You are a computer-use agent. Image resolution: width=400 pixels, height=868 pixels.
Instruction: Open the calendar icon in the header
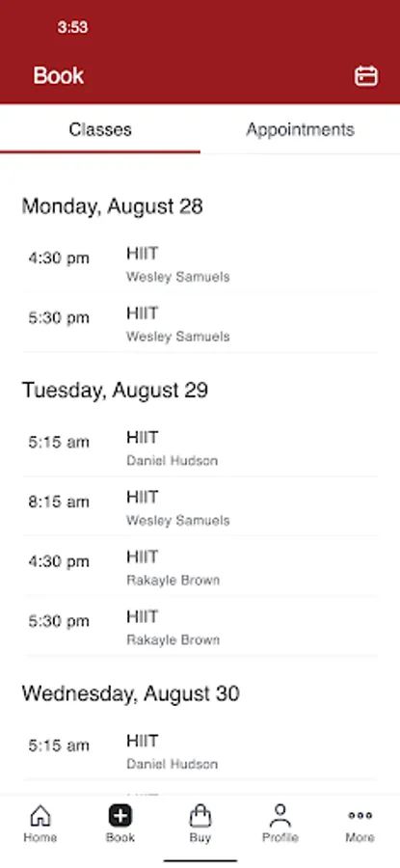[x=366, y=76]
